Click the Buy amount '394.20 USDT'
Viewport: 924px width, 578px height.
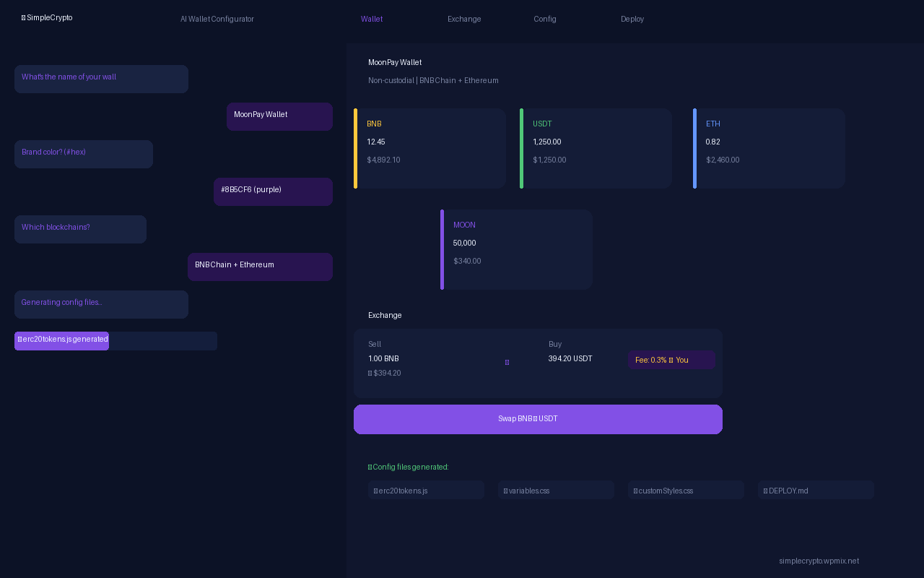(x=570, y=359)
